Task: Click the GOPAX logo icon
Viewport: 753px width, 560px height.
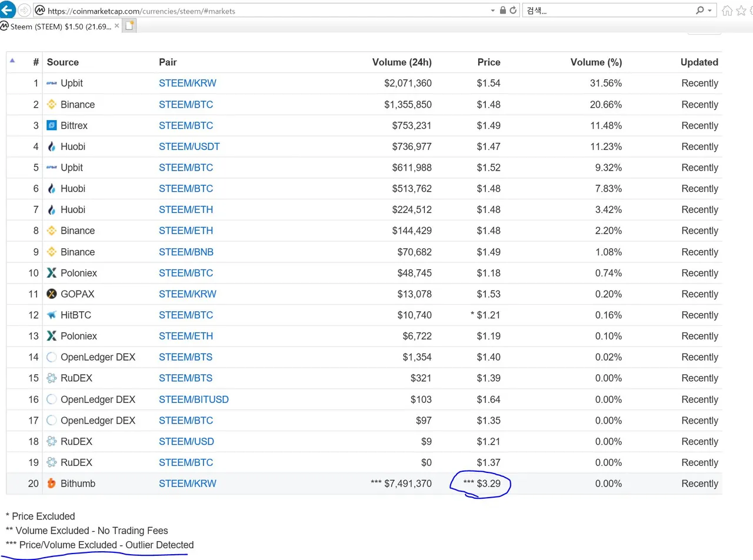Action: pyautogui.click(x=51, y=294)
